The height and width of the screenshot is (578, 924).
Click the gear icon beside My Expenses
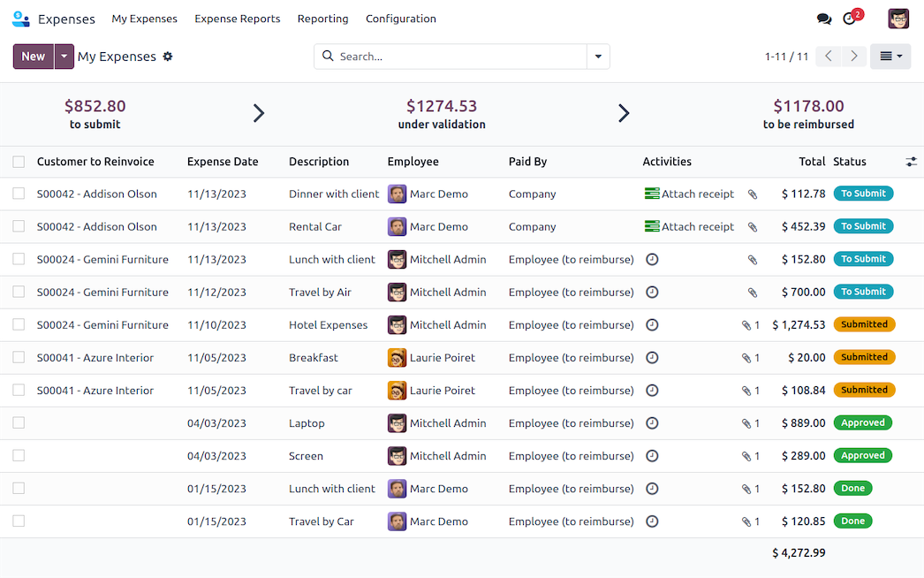168,56
